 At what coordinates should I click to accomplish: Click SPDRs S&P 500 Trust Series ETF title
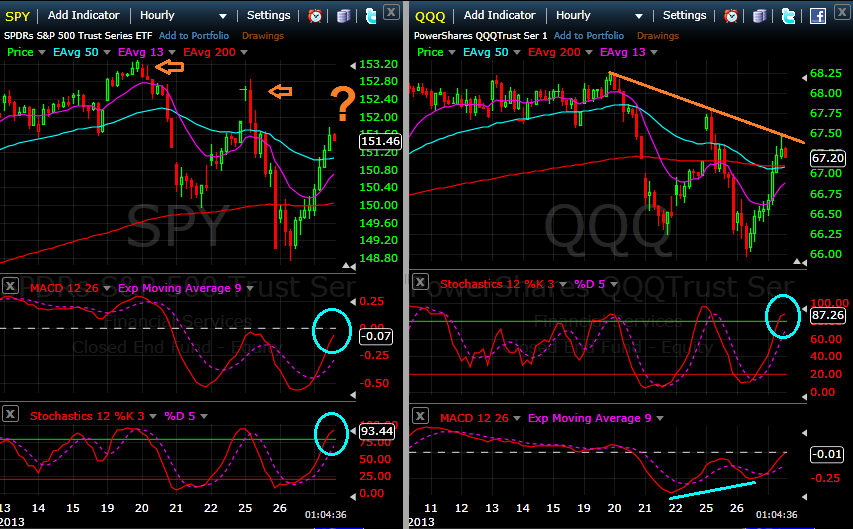[x=78, y=36]
